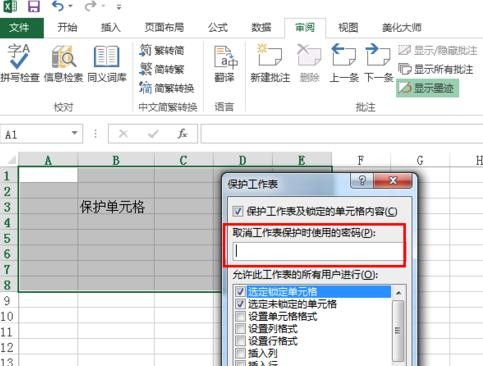Screen dimensions: 483x366
Task: Check the 插入列 permission box
Action: tap(240, 353)
